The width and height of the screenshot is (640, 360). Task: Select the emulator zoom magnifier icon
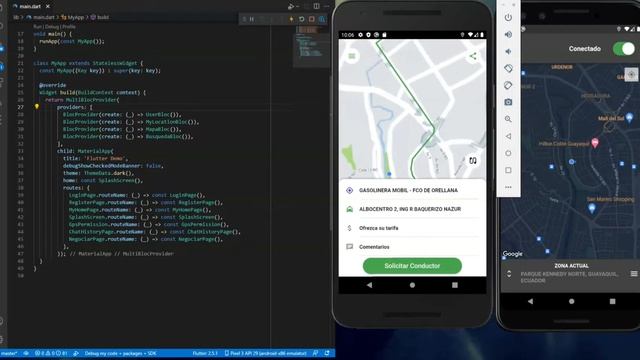coord(508,119)
